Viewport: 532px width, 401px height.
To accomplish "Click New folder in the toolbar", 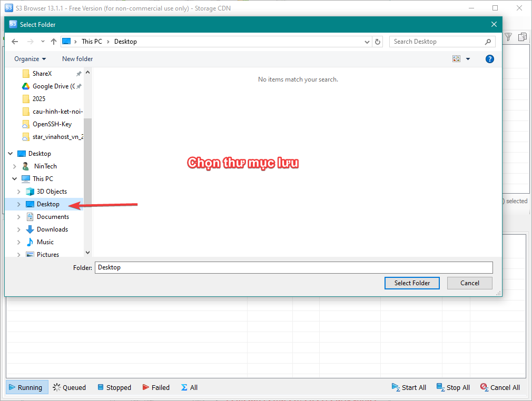I will (x=77, y=59).
